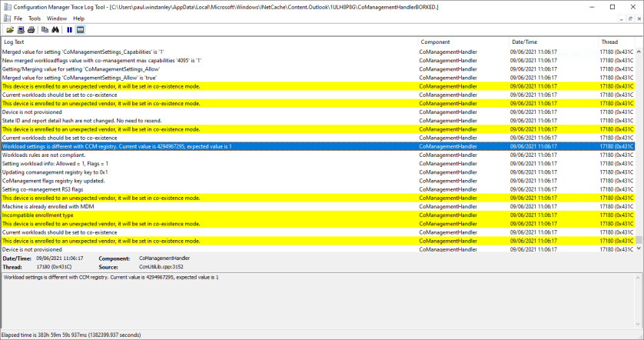644x340 pixels.
Task: Toggle the Pause log updating button
Action: [69, 30]
